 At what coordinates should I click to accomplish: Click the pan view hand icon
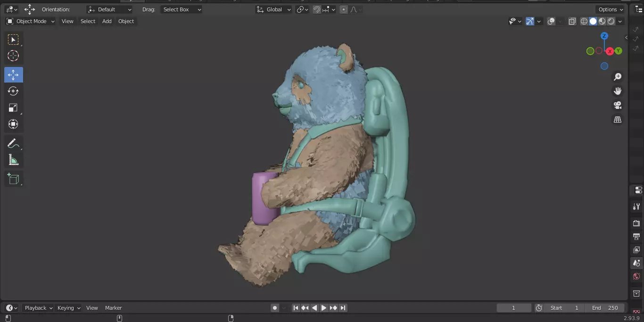point(618,91)
